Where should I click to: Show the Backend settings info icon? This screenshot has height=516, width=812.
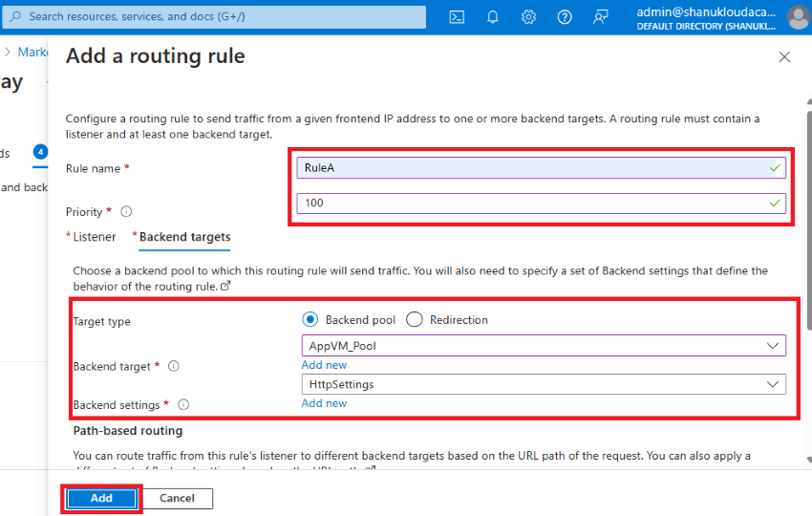click(x=183, y=404)
